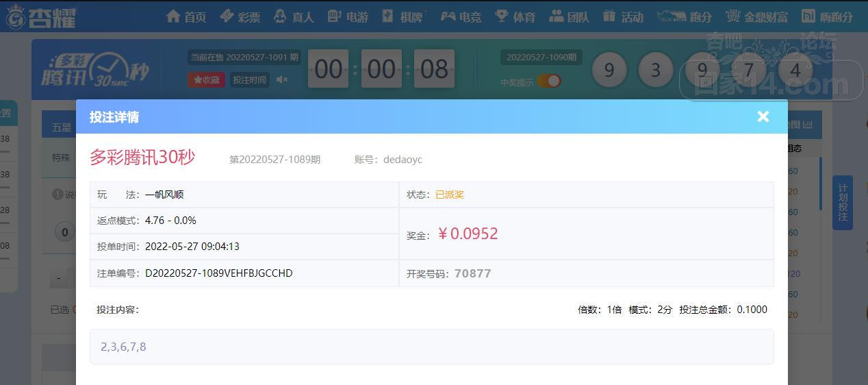Screen dimensions: 868x385
Task: Open the 首页 home menu
Action: pyautogui.click(x=186, y=16)
